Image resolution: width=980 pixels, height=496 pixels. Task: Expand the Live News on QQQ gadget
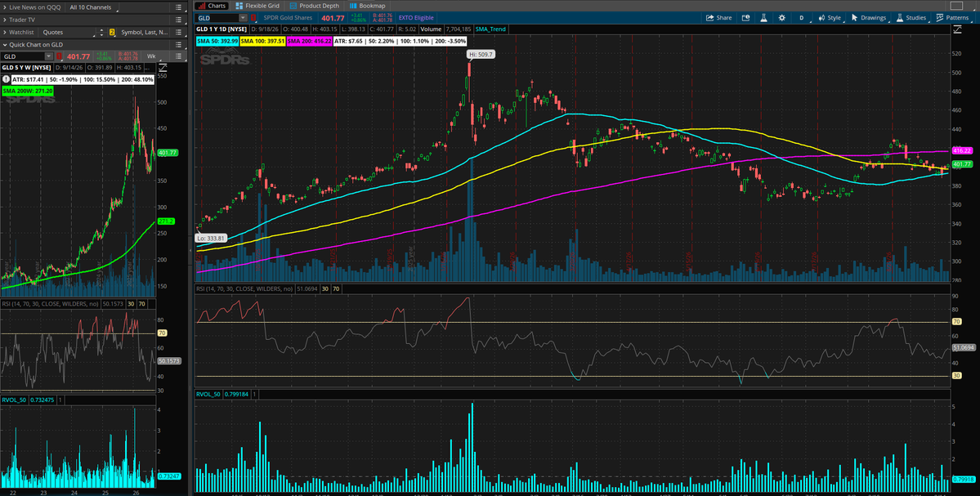(4, 7)
